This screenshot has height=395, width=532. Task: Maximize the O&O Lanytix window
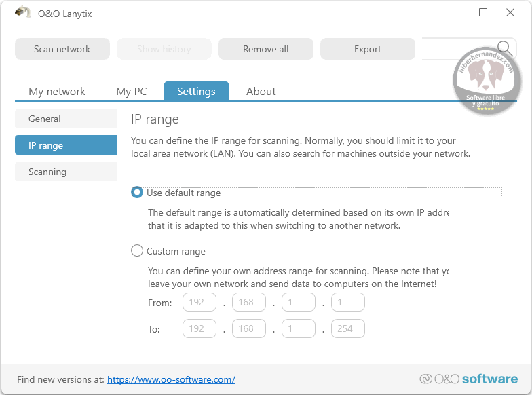point(483,13)
